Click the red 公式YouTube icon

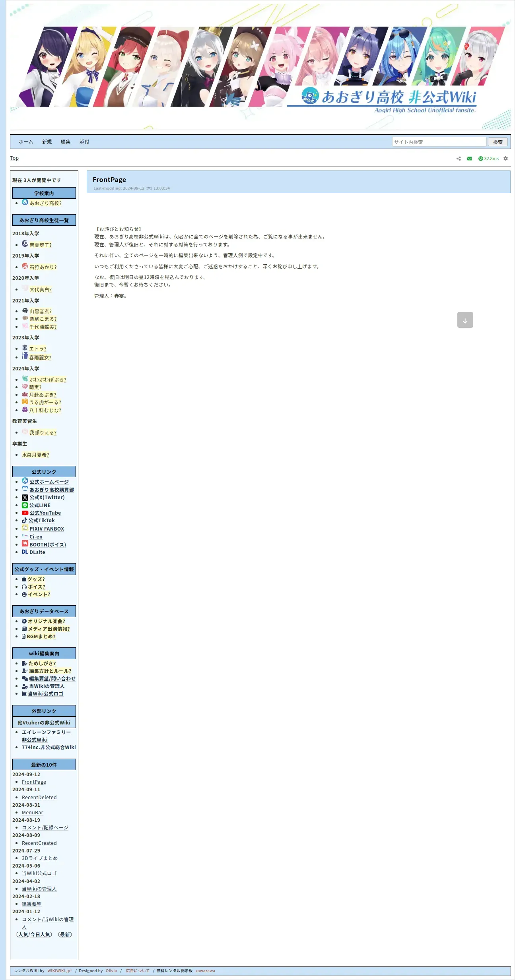pos(25,513)
